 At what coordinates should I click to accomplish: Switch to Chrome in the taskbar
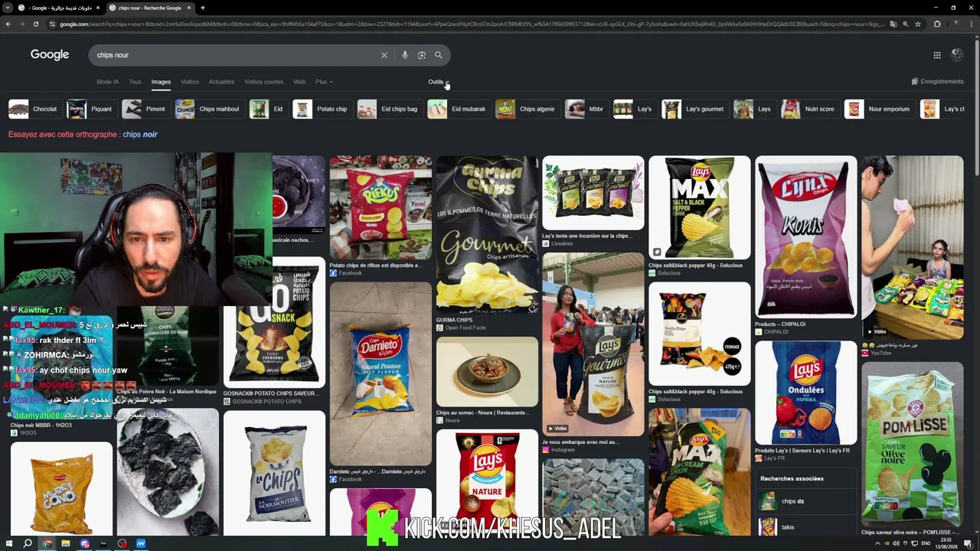tap(47, 543)
